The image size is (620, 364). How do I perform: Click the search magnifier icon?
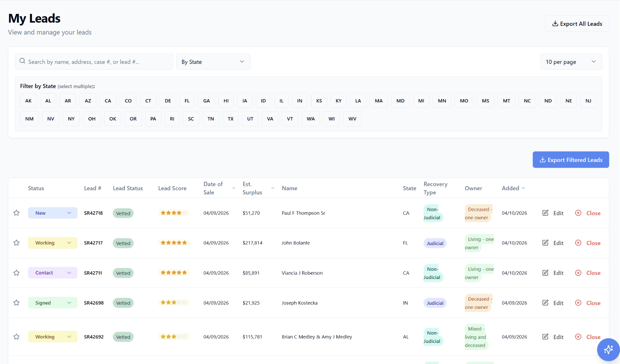pyautogui.click(x=22, y=61)
